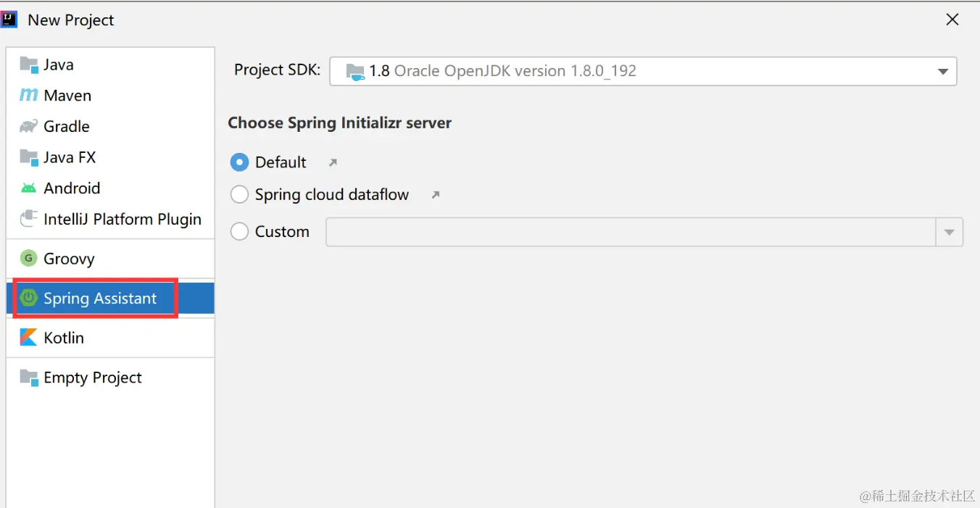980x508 pixels.
Task: Select Java in the project type list
Action: 58,64
